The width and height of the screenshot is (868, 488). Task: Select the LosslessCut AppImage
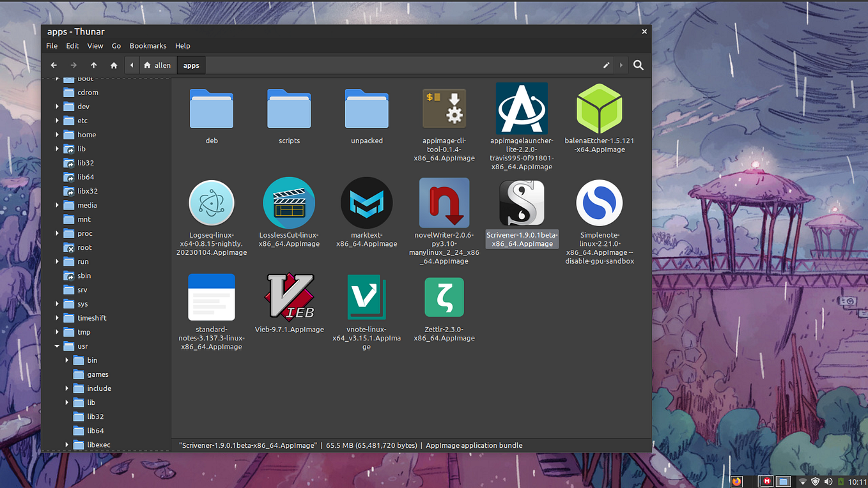(x=289, y=202)
